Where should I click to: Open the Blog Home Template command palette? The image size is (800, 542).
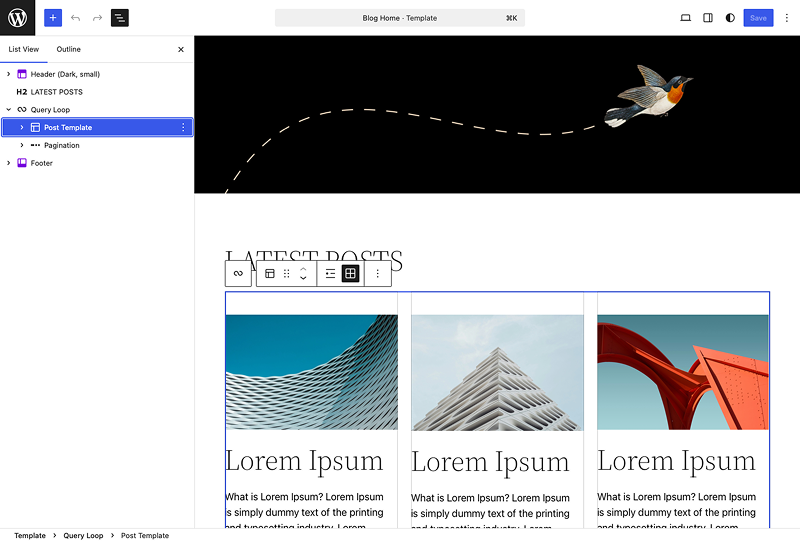click(x=399, y=18)
